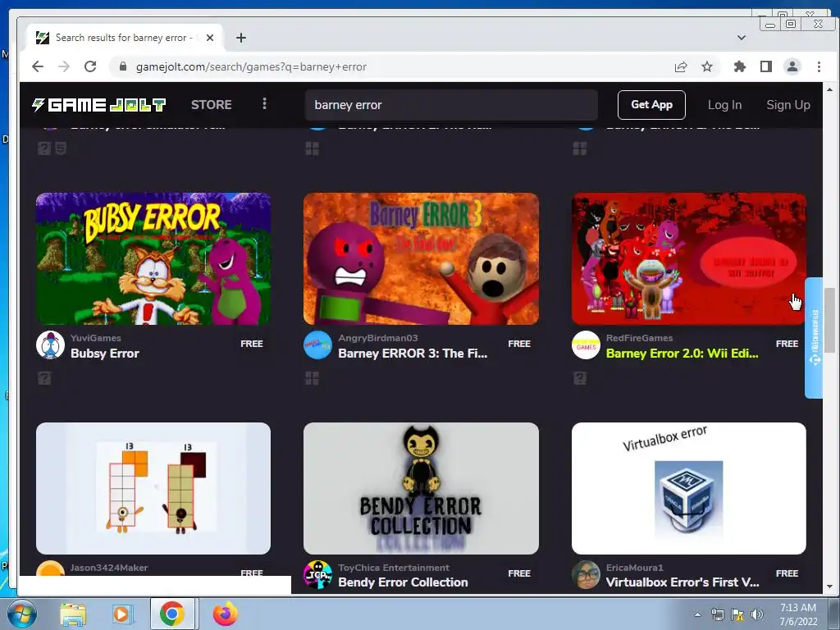
Task: Open Chrome profile avatar
Action: 792,66
